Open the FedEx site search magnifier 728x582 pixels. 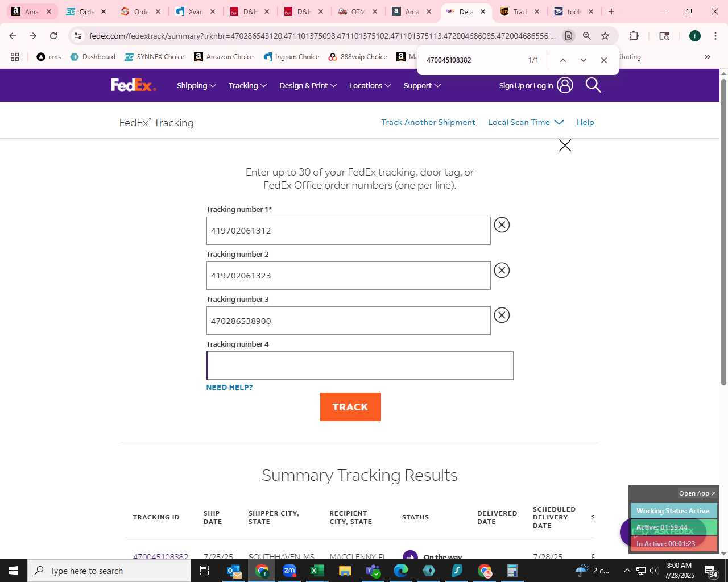593,85
